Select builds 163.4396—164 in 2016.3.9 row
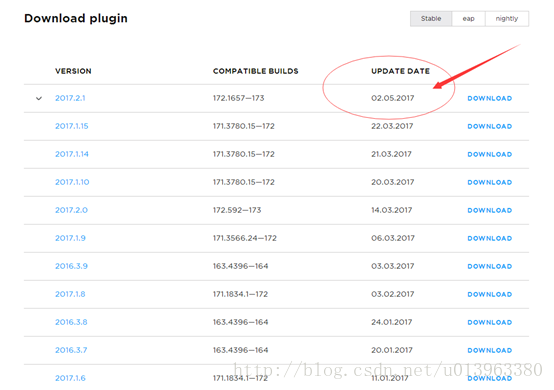Screen dimensions: 554x390 pos(240,266)
